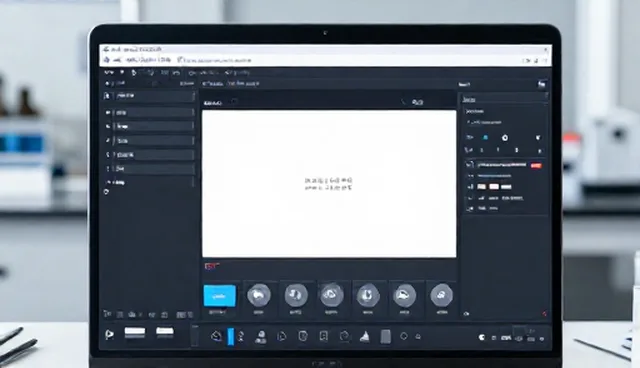The width and height of the screenshot is (640, 368).
Task: Click the gray rectangle icon in bottom toolbar
Action: pyautogui.click(x=385, y=337)
